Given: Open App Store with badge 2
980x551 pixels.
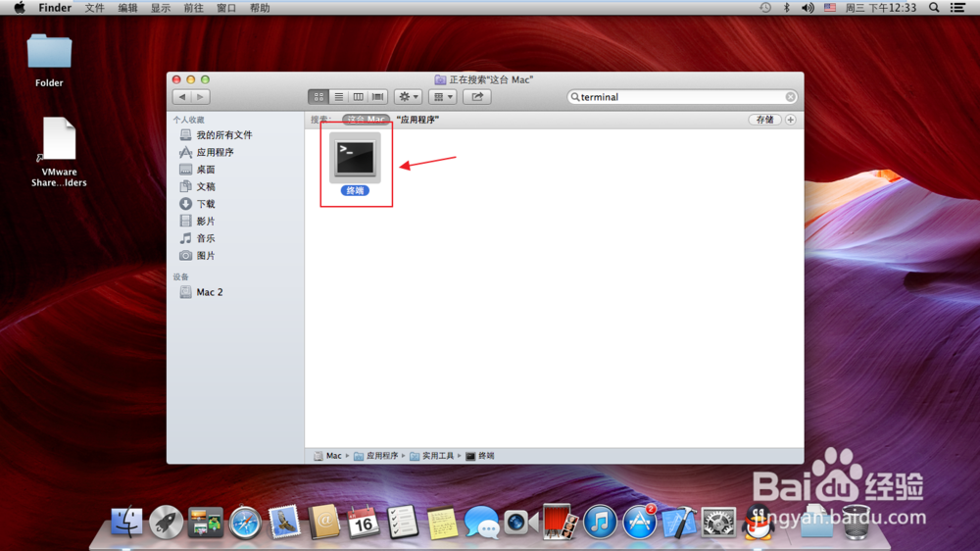Looking at the screenshot, I should click(x=639, y=523).
